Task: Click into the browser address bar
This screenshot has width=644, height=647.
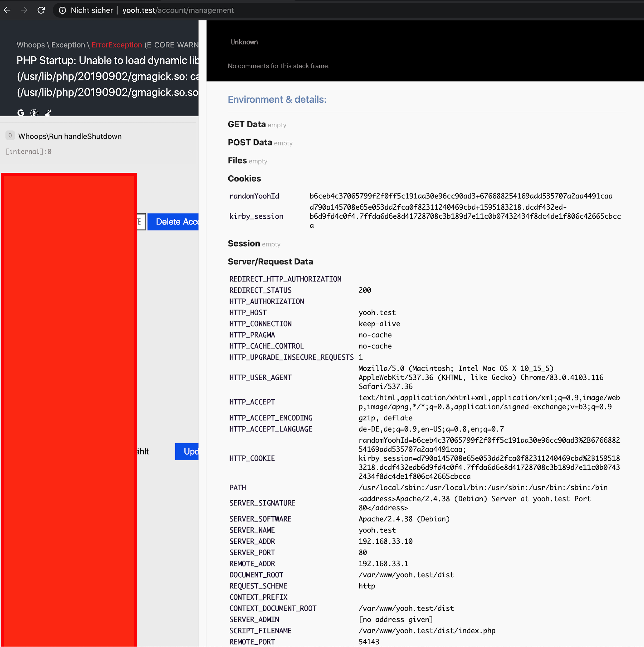Action: 177,10
